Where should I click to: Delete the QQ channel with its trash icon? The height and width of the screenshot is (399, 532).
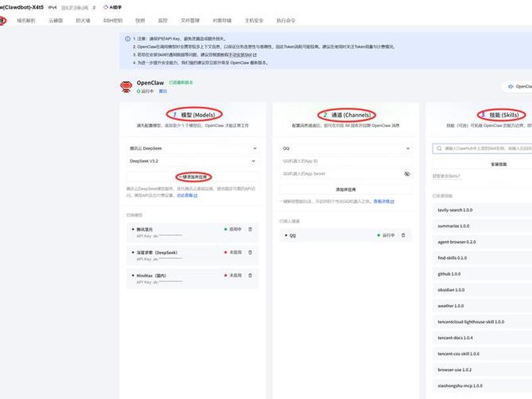[403, 235]
